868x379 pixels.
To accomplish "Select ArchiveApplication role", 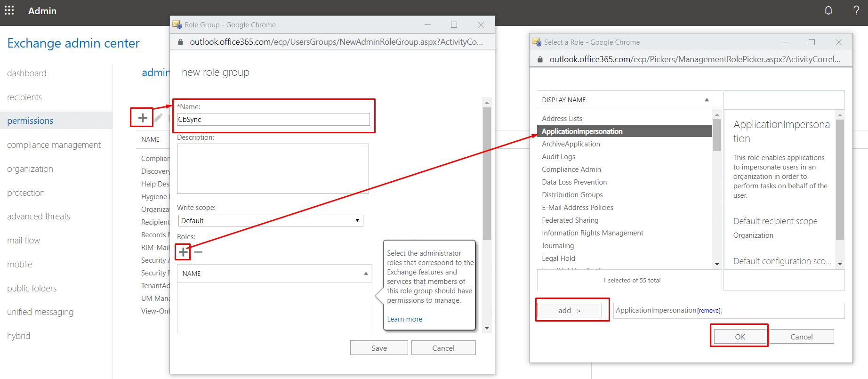I will [571, 144].
